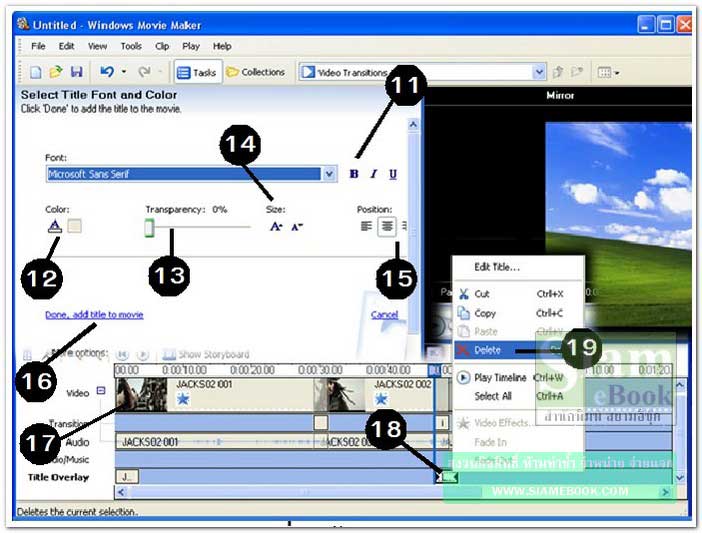The image size is (702, 533).
Task: Align title text to the left
Action: [x=366, y=226]
